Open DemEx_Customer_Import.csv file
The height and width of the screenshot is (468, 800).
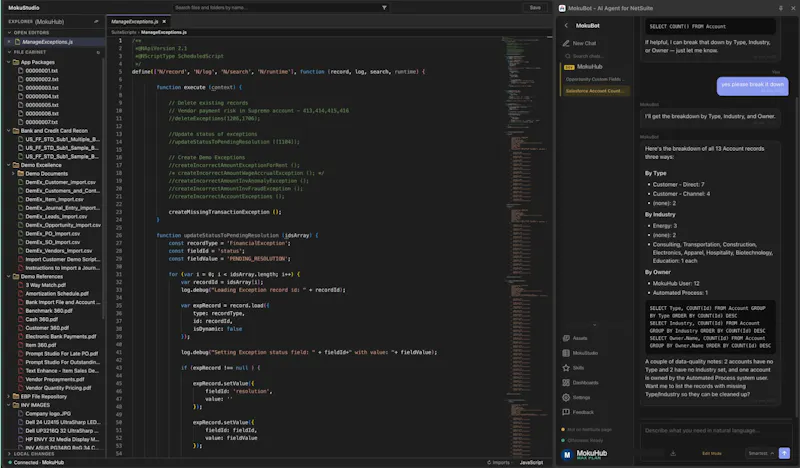pyautogui.click(x=60, y=182)
